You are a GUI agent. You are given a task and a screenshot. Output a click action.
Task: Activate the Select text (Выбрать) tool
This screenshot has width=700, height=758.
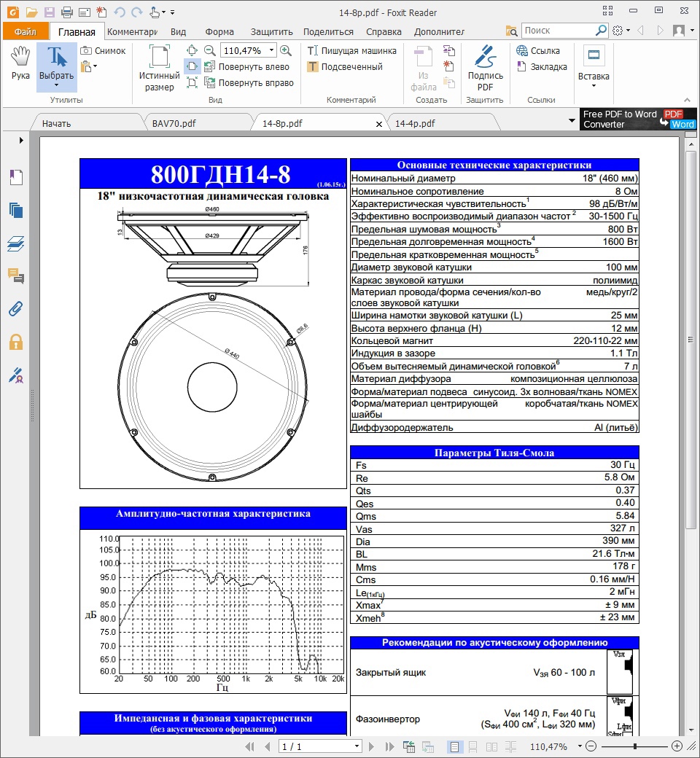[x=57, y=66]
